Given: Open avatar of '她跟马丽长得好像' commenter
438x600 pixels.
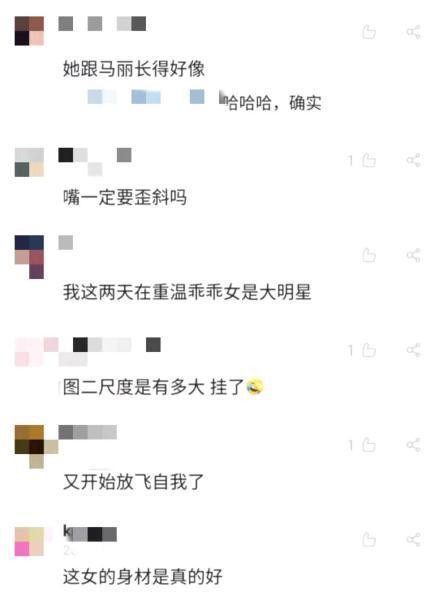Looking at the screenshot, I should tap(29, 31).
